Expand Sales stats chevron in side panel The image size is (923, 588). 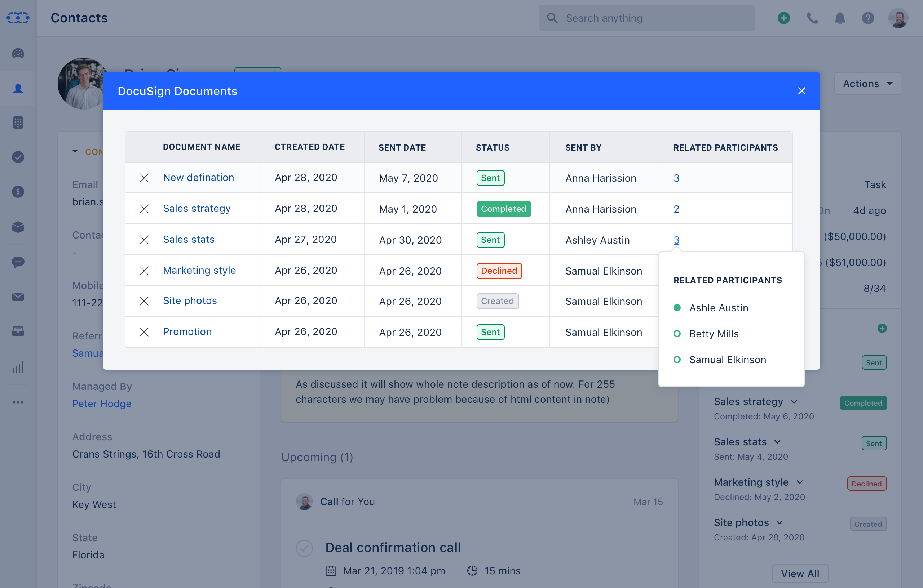[777, 442]
